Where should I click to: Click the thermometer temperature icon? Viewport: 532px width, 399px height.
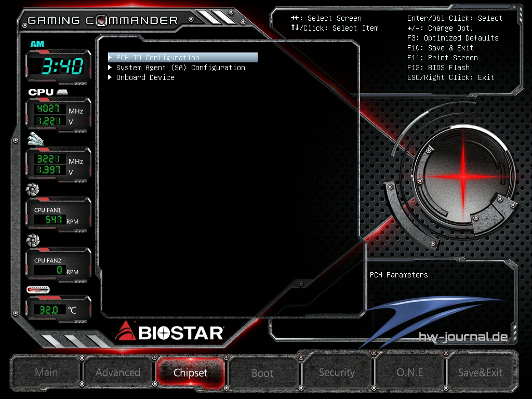38,289
